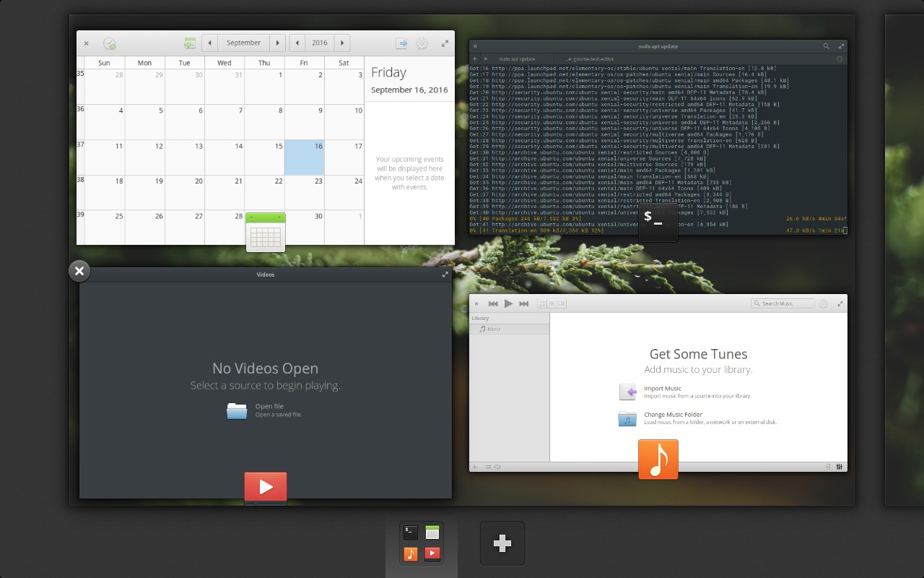Open the equalizer in Music's bottom bar
924x578 pixels.
click(838, 467)
